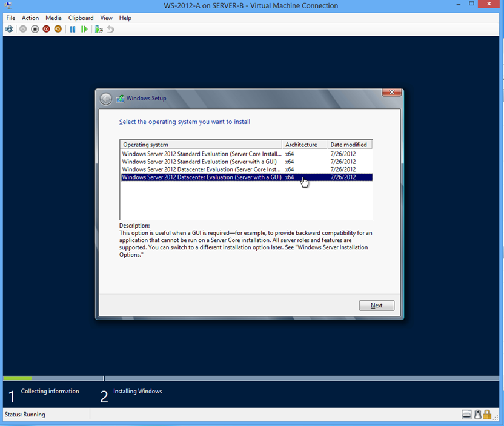Open the VM Connection window system icon

pyautogui.click(x=8, y=5)
